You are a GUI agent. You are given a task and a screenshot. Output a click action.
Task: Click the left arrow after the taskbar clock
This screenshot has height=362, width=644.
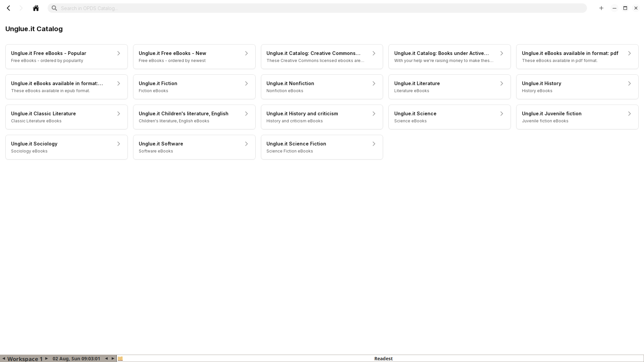click(x=106, y=359)
